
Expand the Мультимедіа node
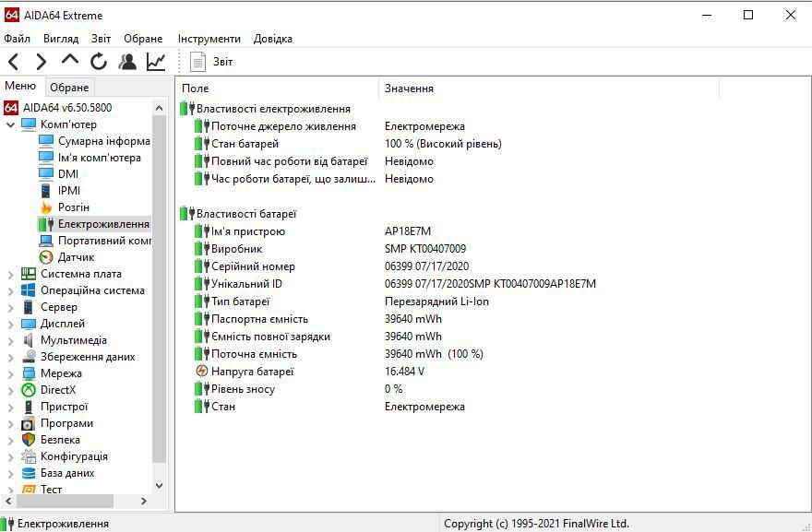tap(10, 340)
